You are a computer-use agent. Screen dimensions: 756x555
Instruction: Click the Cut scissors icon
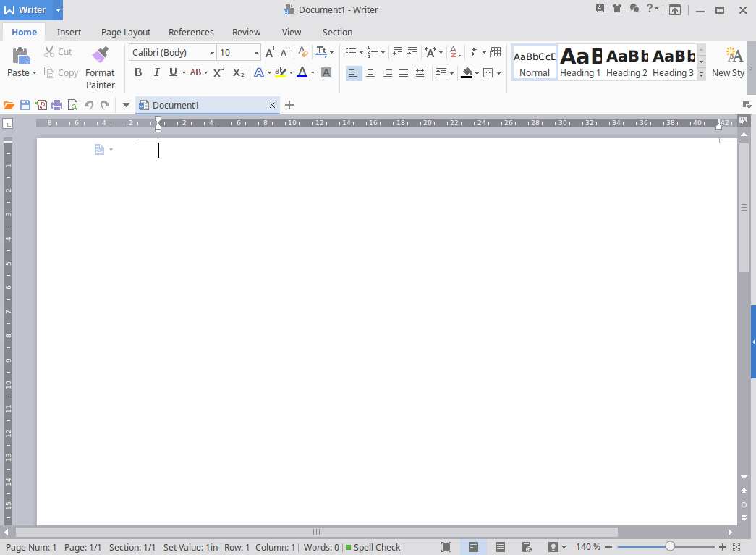pyautogui.click(x=49, y=51)
